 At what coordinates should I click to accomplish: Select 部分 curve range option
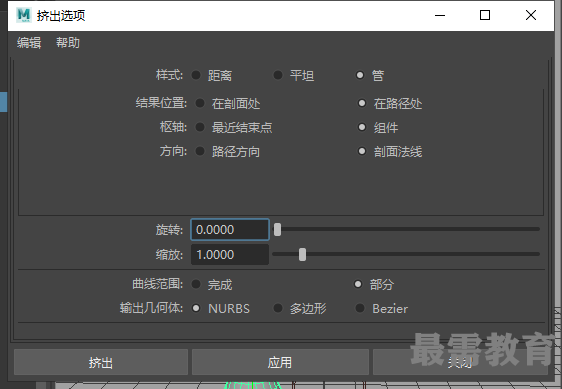(358, 284)
